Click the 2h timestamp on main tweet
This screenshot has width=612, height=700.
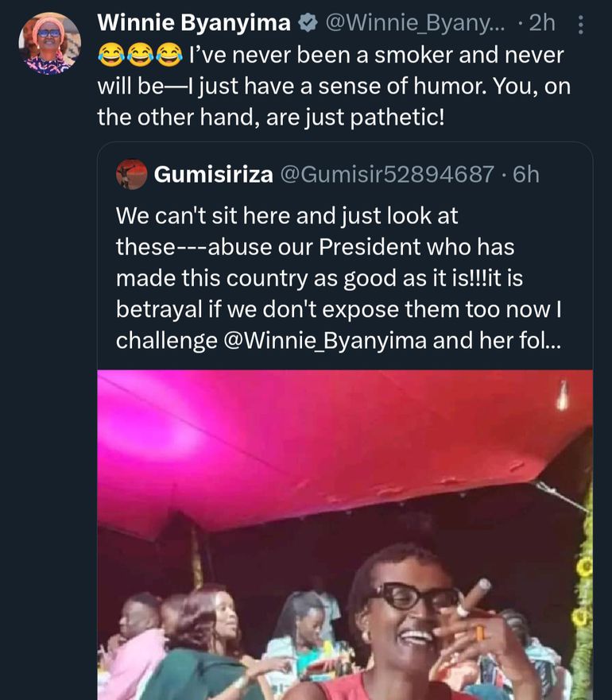coord(543,24)
